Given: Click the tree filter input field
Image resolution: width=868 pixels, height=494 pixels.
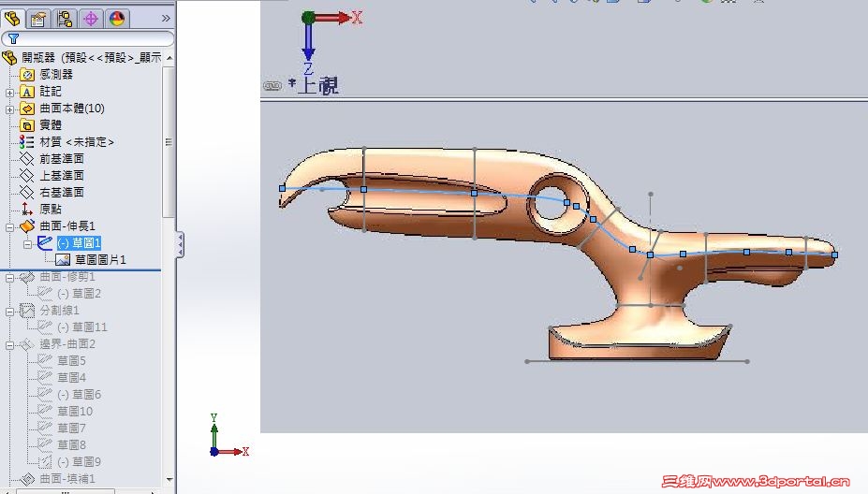Looking at the screenshot, I should point(87,38).
